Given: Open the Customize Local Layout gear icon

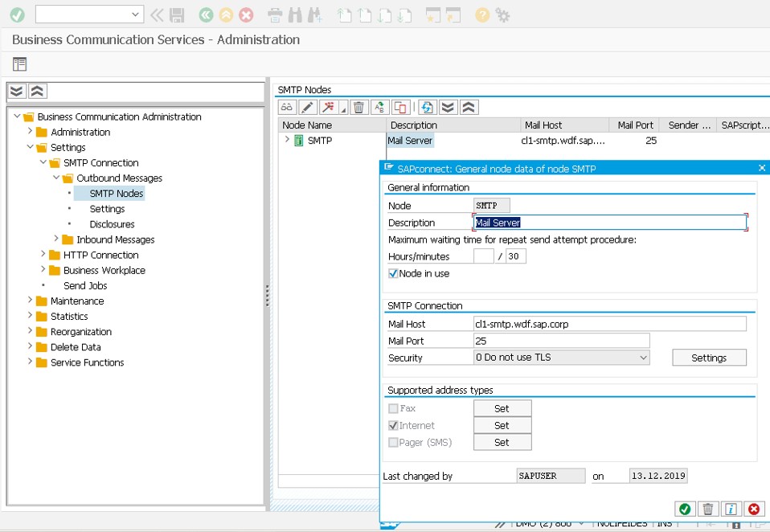Looking at the screenshot, I should point(502,15).
